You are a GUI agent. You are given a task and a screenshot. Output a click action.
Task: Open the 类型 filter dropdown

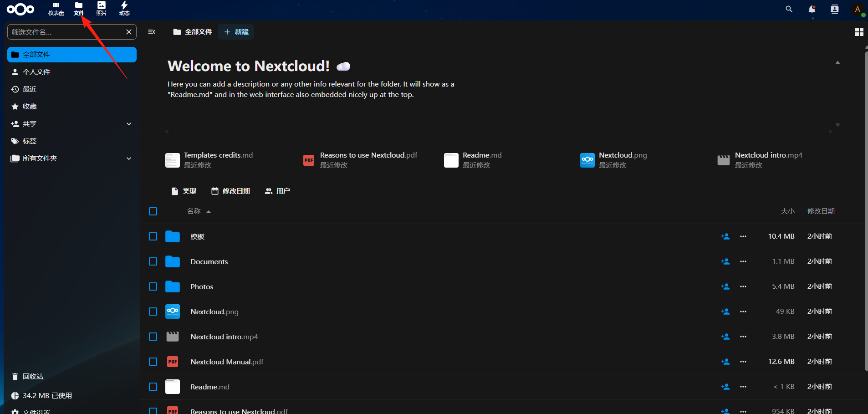pos(184,191)
